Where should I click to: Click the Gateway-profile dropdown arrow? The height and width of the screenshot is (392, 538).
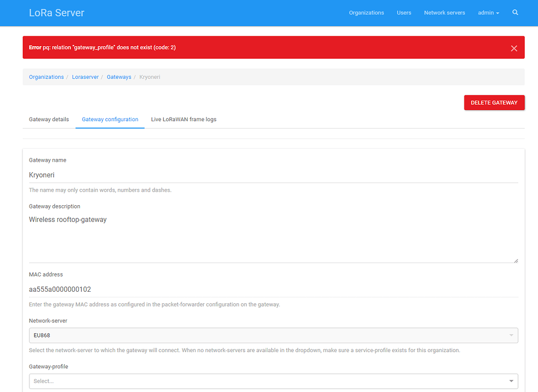click(x=510, y=381)
